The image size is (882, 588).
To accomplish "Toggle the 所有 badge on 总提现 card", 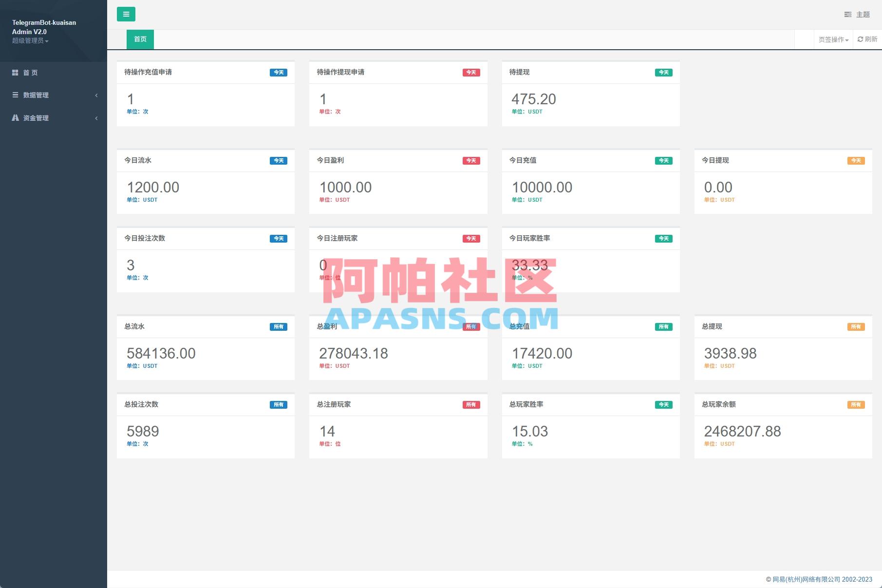I will click(x=856, y=327).
